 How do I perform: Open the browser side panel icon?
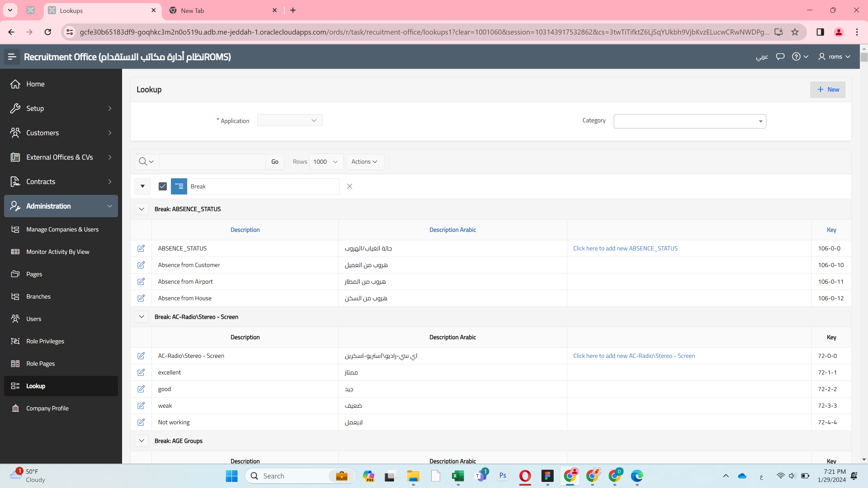pos(820,32)
